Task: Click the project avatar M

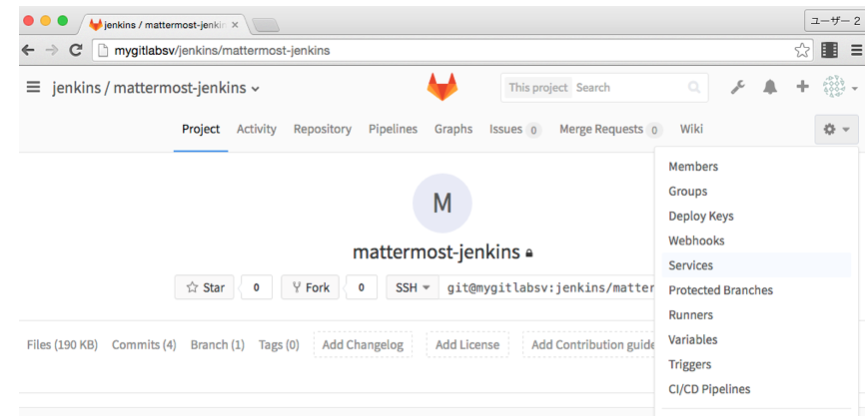Action: (442, 203)
